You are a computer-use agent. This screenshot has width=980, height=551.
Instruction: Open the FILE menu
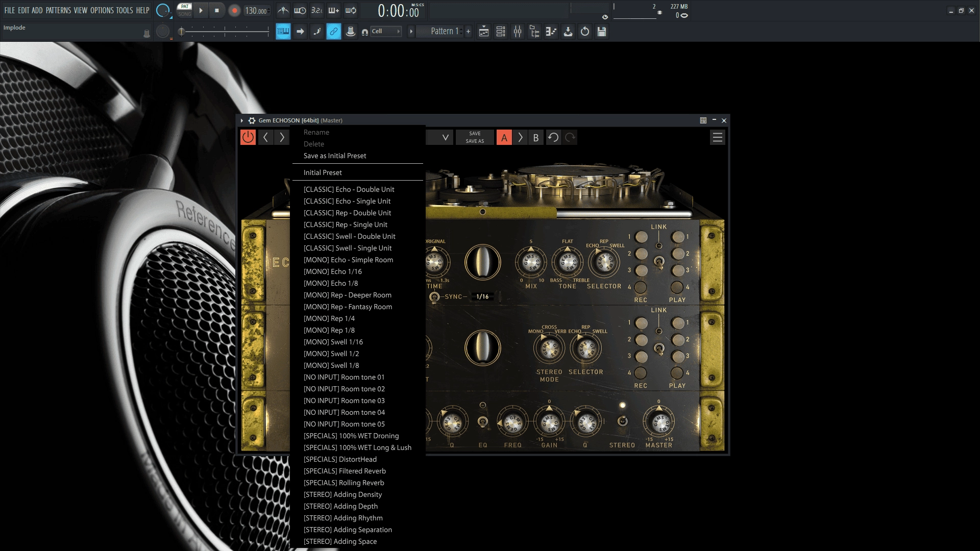click(10, 10)
